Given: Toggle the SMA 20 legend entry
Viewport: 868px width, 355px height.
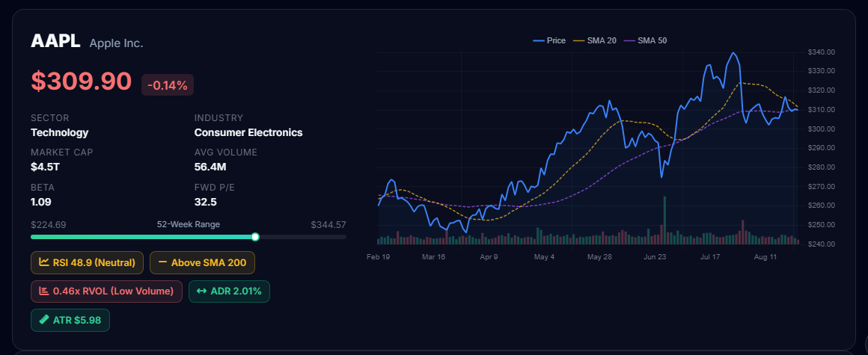Looking at the screenshot, I should 594,40.
